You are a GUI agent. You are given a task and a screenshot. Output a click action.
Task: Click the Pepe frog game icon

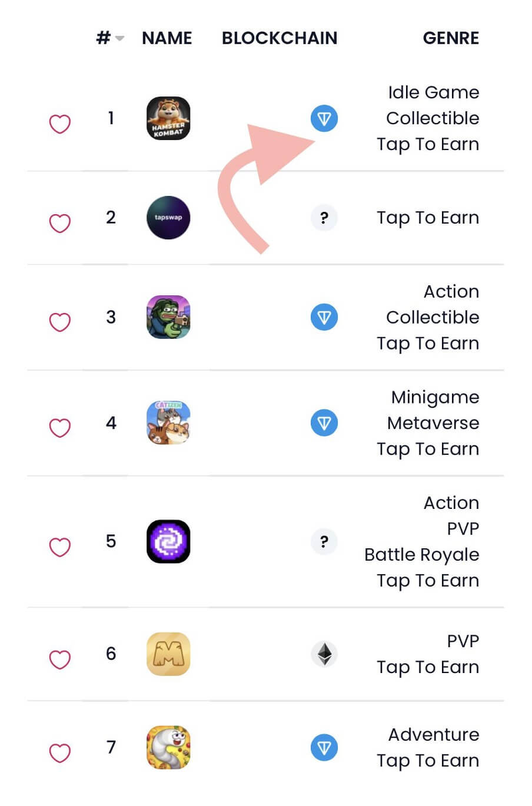coord(168,317)
